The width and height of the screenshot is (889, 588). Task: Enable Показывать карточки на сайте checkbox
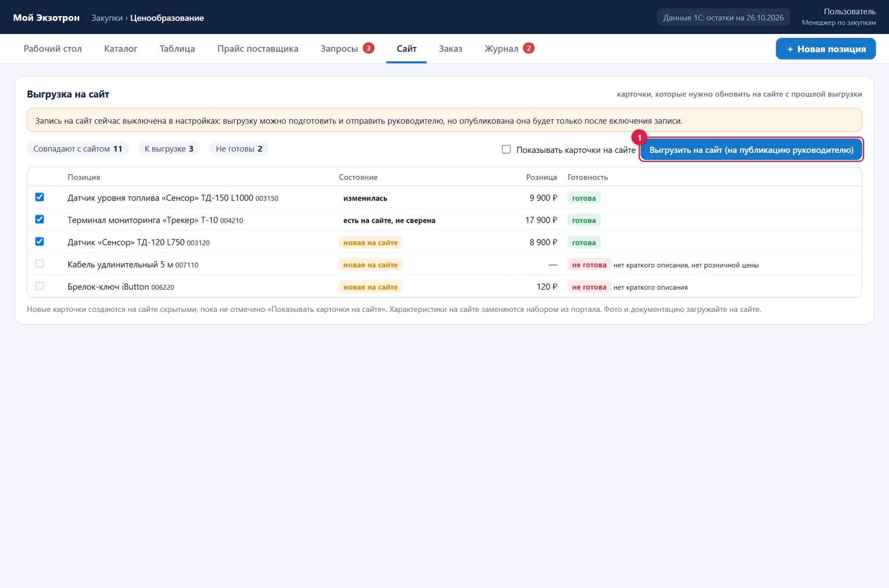coord(506,149)
